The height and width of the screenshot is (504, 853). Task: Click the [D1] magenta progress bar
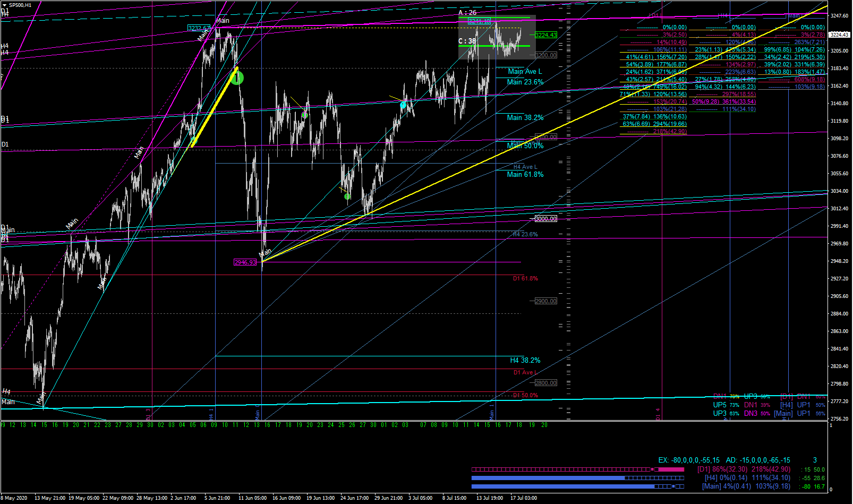tap(578, 469)
